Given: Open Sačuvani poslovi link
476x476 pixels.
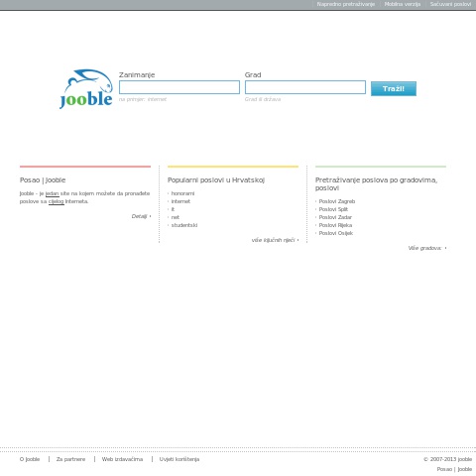Looking at the screenshot, I should pos(450,4).
